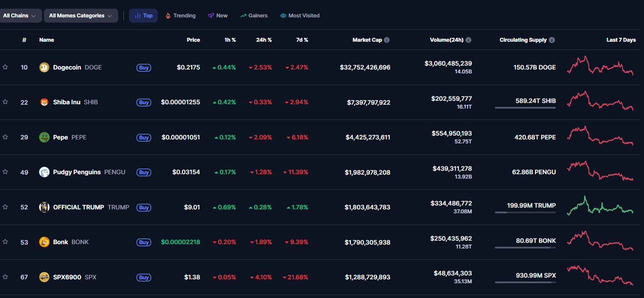Click the Buy button for Pepe

[144, 138]
